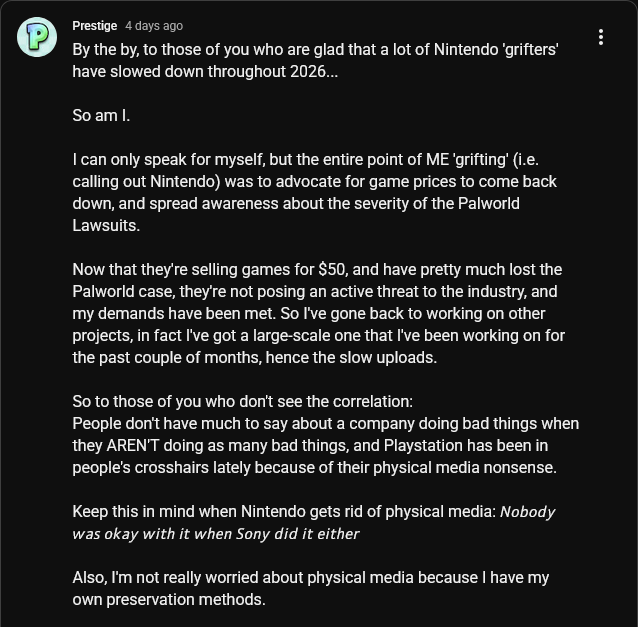Screen dimensions: 638x627
Task: Click the line 'So to those of you who don't see the correlation:'
Action: click(243, 401)
